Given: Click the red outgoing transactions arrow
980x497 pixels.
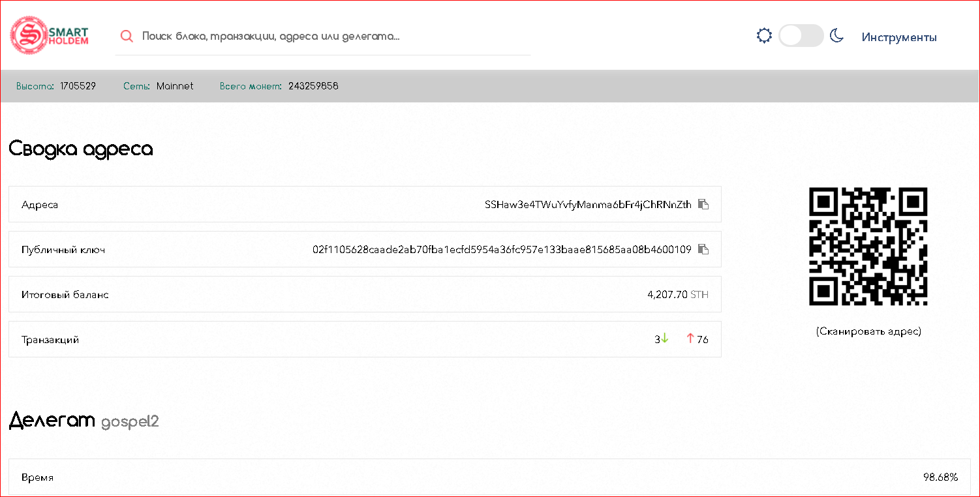Looking at the screenshot, I should [x=690, y=339].
